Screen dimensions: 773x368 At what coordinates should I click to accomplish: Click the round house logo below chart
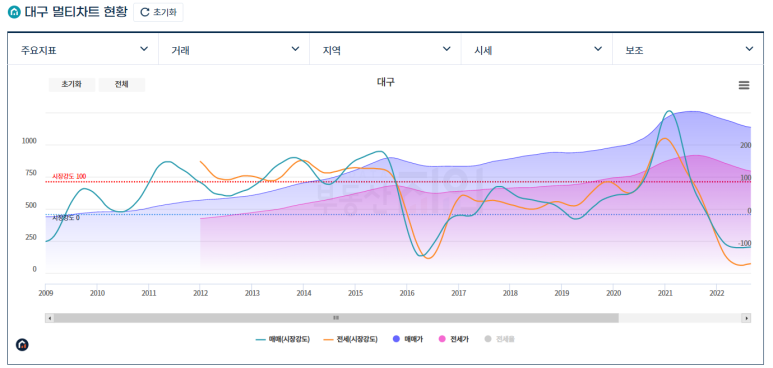[22, 344]
